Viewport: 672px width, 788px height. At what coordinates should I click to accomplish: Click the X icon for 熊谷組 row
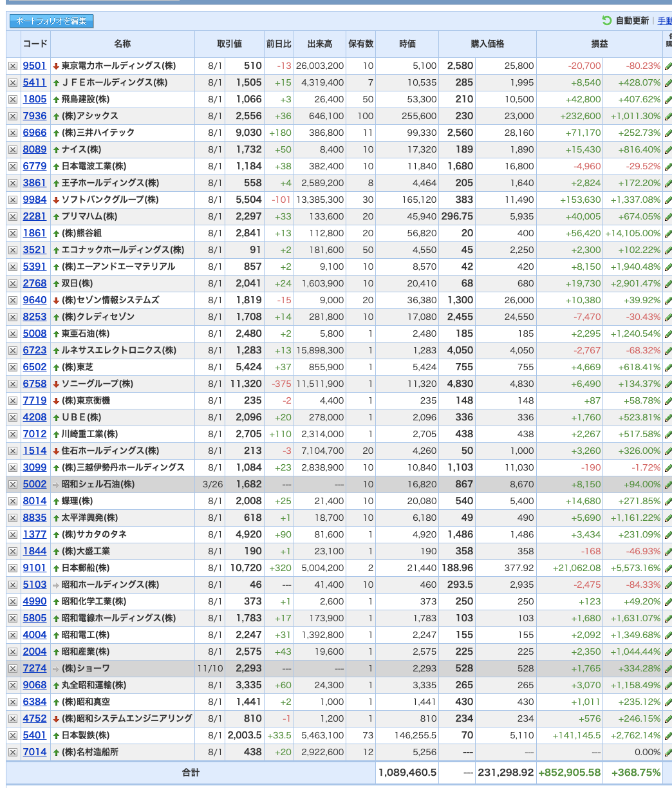(13, 233)
